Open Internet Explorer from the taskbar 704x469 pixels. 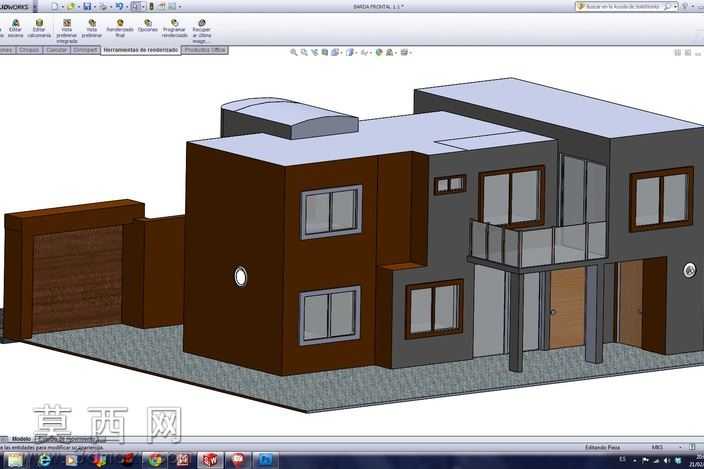[44, 460]
